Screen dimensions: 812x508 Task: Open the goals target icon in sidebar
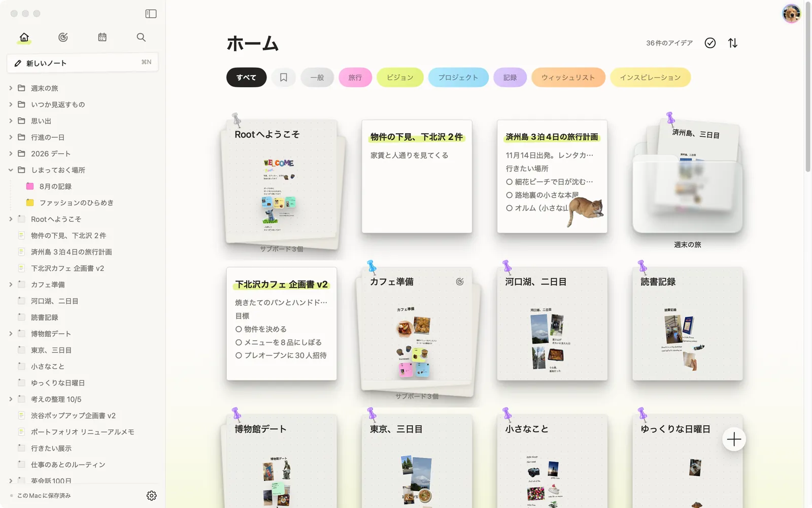tap(63, 37)
